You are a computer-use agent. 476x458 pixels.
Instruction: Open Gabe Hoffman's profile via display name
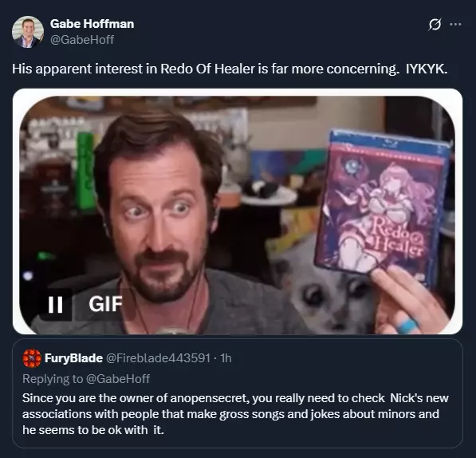click(92, 24)
